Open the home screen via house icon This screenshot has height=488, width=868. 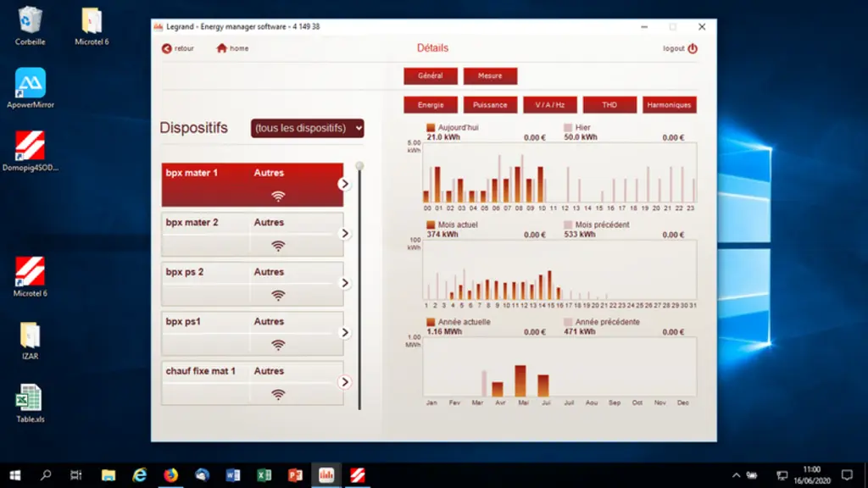[221, 48]
